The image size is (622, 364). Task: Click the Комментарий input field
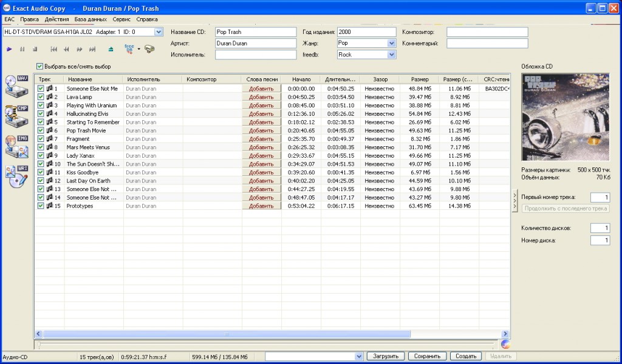pos(488,44)
